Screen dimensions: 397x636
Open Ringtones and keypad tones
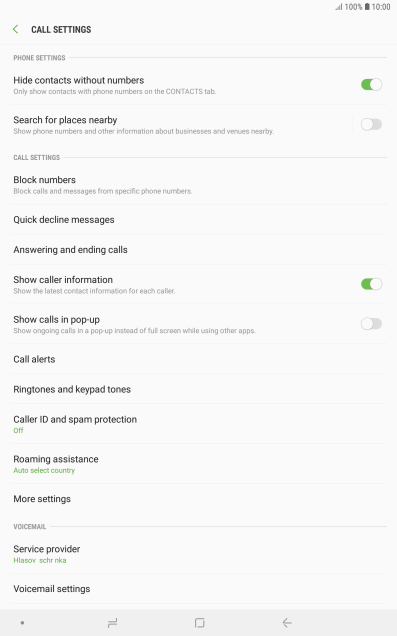coord(198,389)
